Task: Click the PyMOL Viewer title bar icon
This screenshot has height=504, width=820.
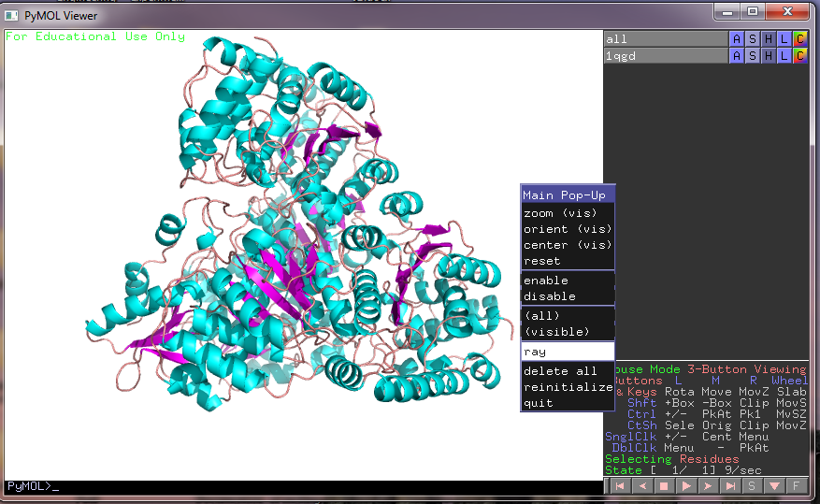Action: (11, 16)
